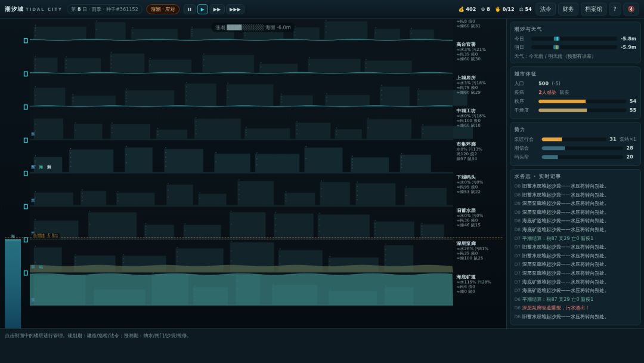Screen dimensions: 644x363
Task: Click the hand workers counter icon
Action: pyautogui.click(x=498, y=9)
